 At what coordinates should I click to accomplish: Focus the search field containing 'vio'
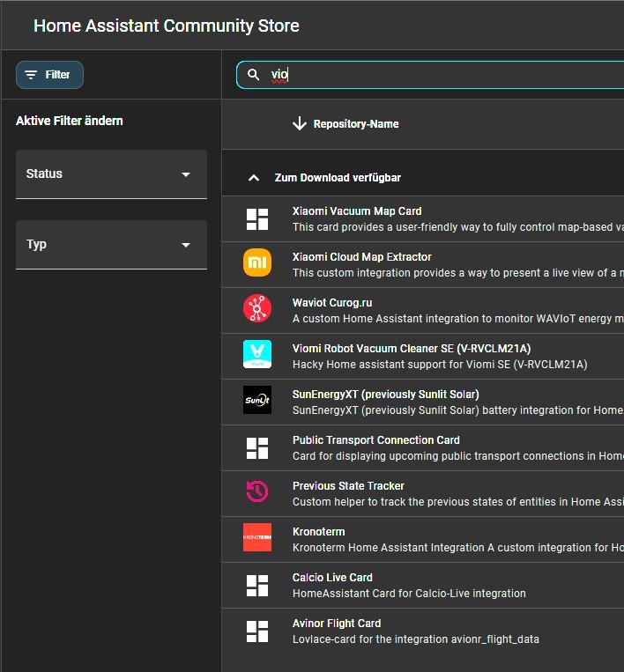(x=430, y=75)
